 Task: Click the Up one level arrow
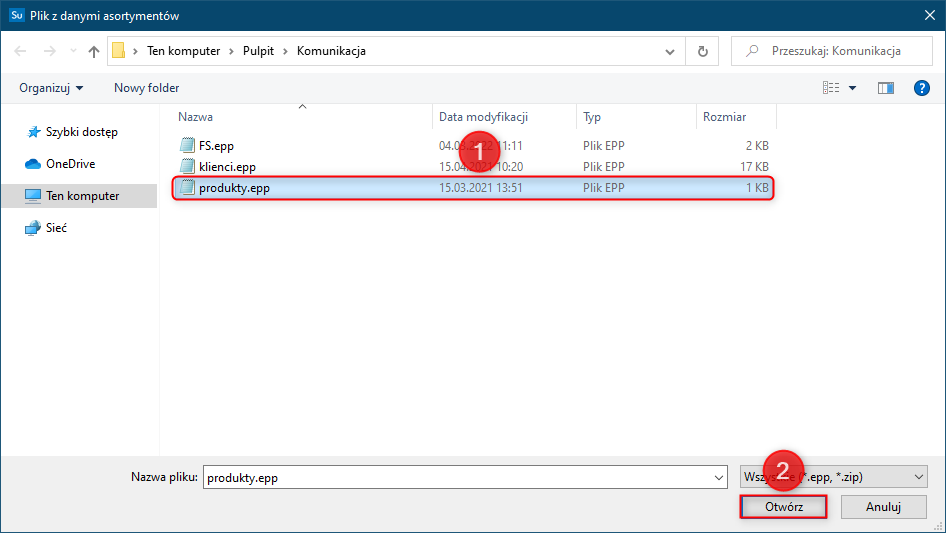pyautogui.click(x=94, y=51)
